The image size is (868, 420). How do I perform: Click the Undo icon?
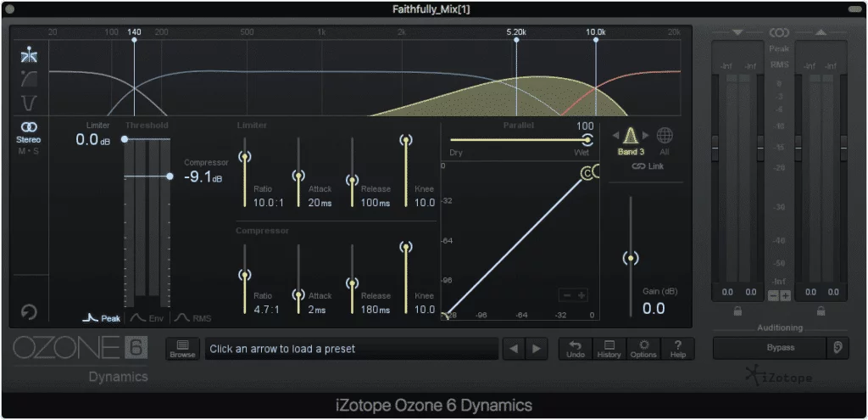click(x=575, y=348)
